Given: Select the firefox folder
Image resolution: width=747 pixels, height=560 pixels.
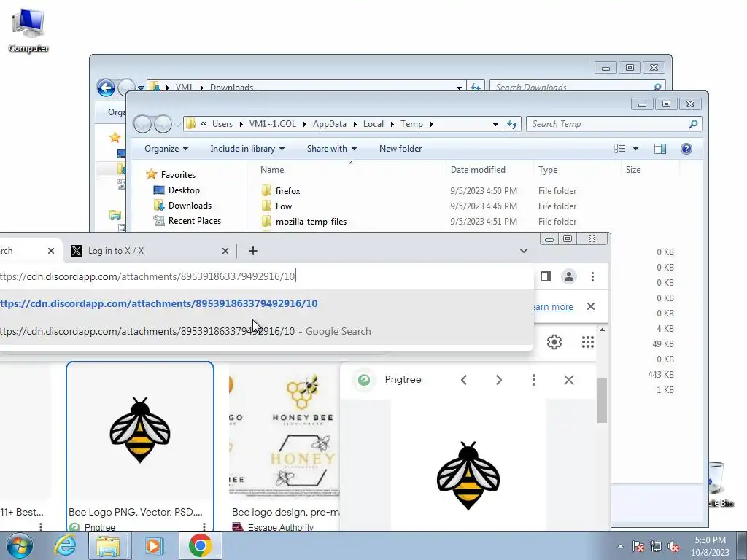Looking at the screenshot, I should [x=287, y=190].
